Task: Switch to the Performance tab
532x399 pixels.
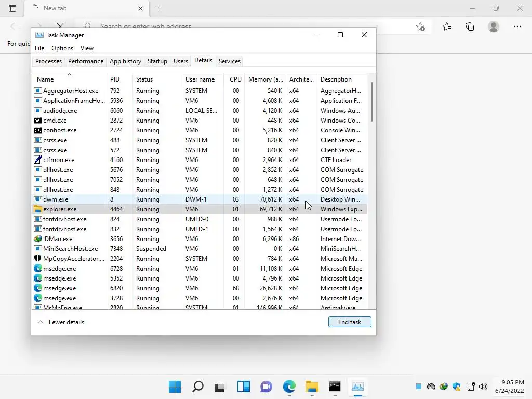Action: (86, 61)
